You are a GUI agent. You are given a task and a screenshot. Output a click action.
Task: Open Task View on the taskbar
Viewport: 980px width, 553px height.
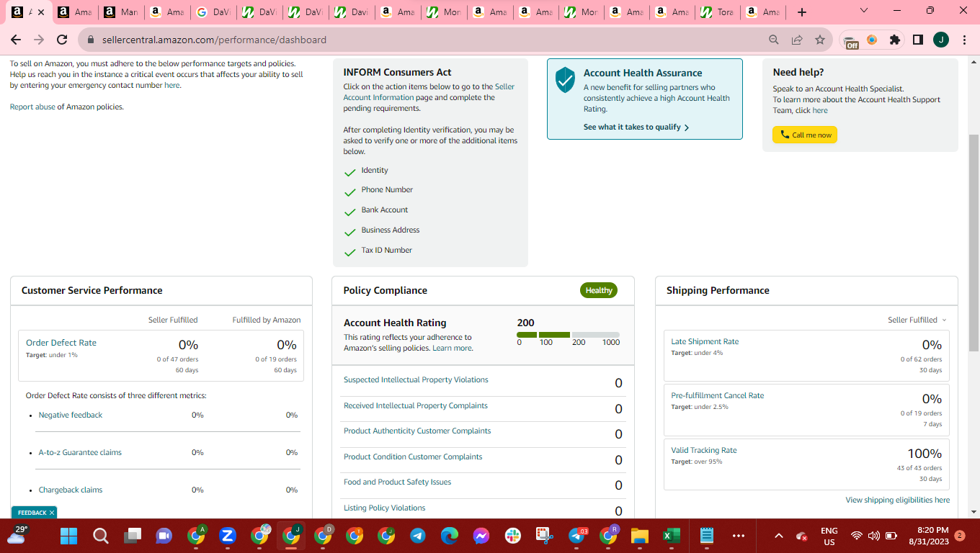pos(133,536)
